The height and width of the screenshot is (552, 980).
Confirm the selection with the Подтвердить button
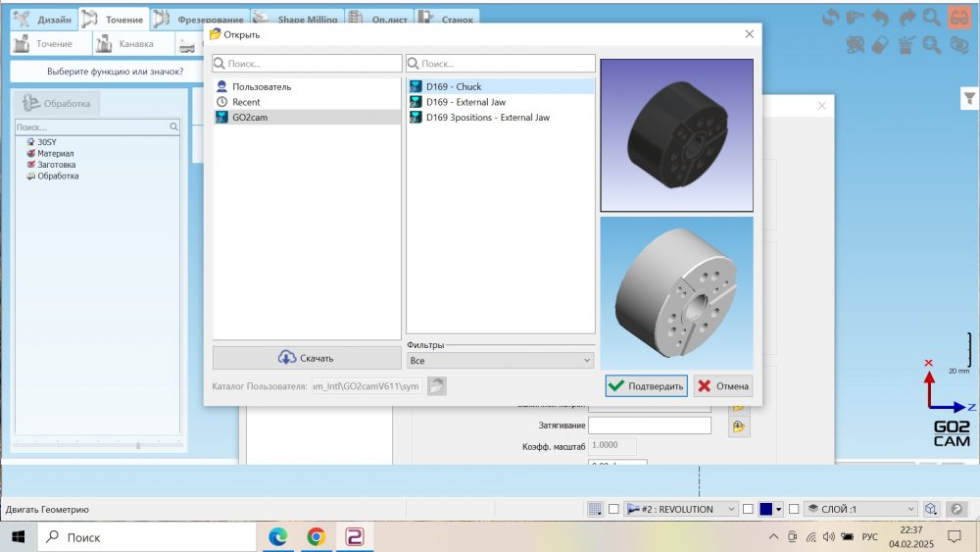click(646, 385)
